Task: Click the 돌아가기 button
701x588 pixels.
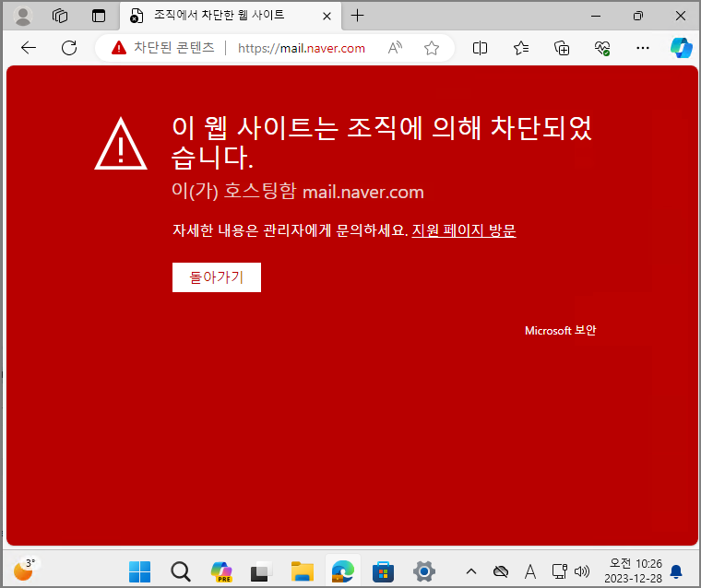Action: [217, 277]
